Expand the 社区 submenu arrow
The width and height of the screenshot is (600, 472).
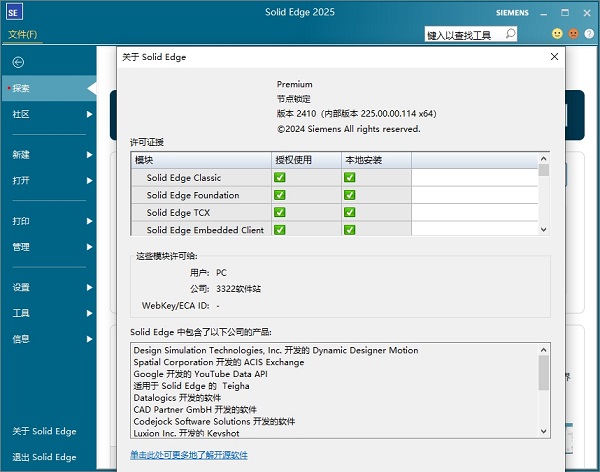point(89,114)
